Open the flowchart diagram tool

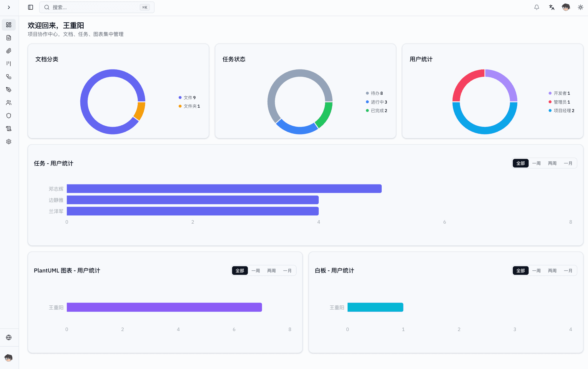9,77
